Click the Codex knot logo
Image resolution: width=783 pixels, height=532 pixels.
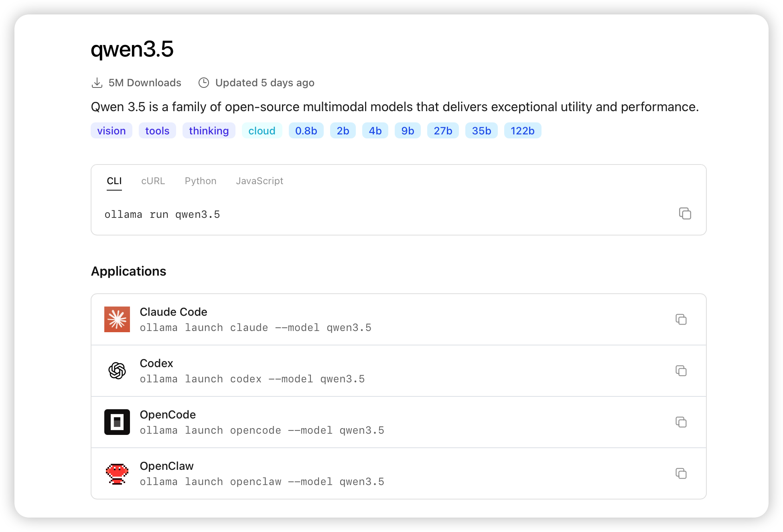point(117,371)
